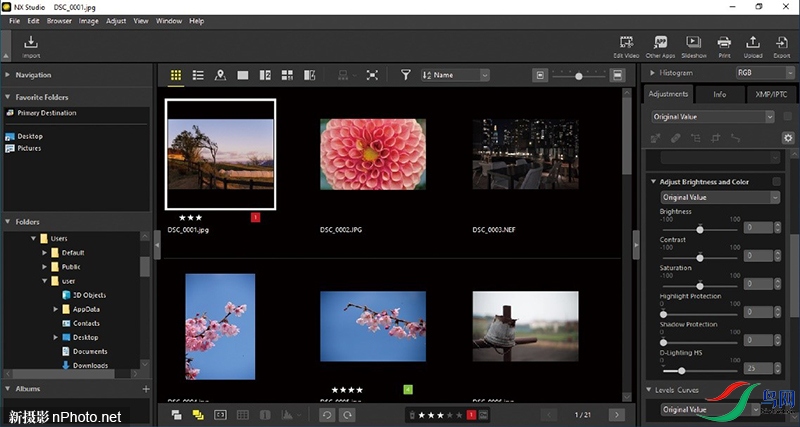The width and height of the screenshot is (800, 427).
Task: Open the map view icon
Action: coord(220,75)
